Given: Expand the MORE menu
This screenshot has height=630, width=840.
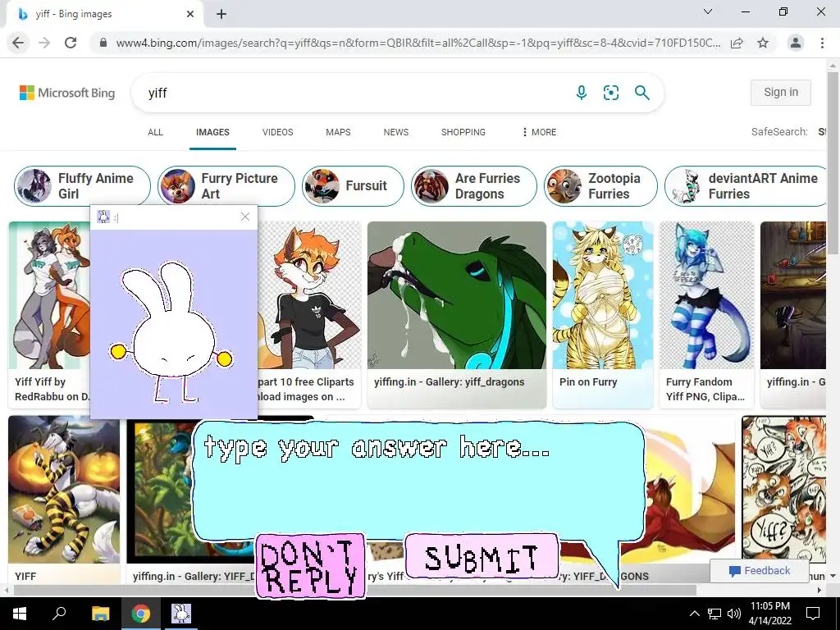Looking at the screenshot, I should pos(540,132).
